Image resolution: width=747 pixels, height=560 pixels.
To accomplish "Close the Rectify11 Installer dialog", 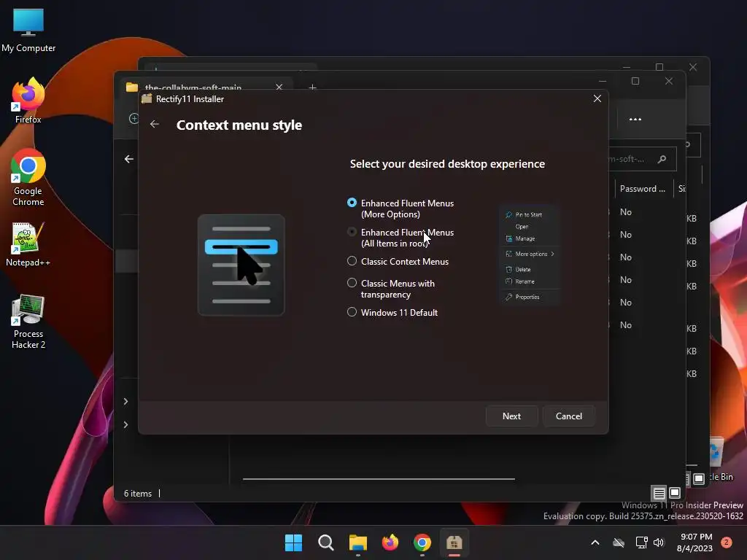I will pos(597,98).
